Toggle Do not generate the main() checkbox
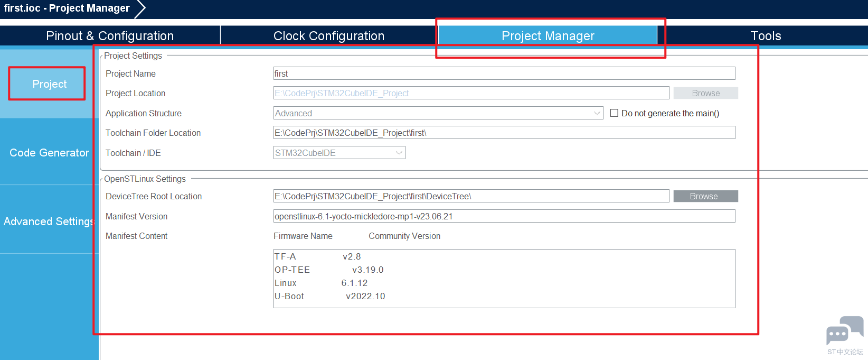This screenshot has height=360, width=868. pyautogui.click(x=614, y=113)
